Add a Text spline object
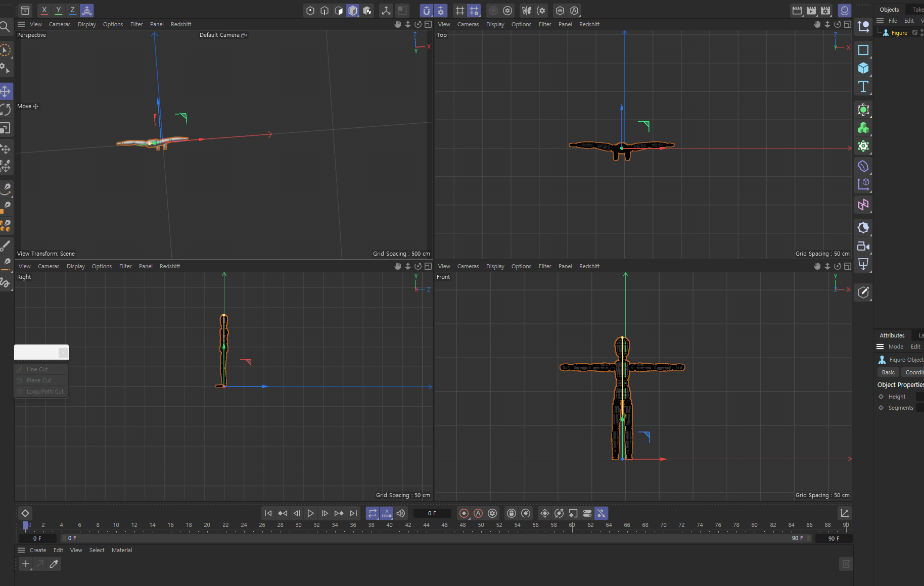The image size is (924, 586). point(863,87)
